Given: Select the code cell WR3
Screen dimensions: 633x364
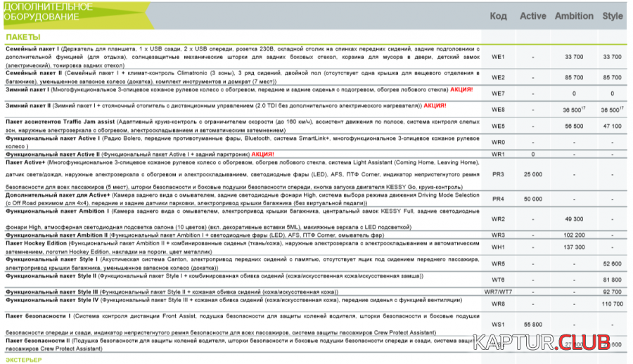Looking at the screenshot, I should pyautogui.click(x=498, y=235).
